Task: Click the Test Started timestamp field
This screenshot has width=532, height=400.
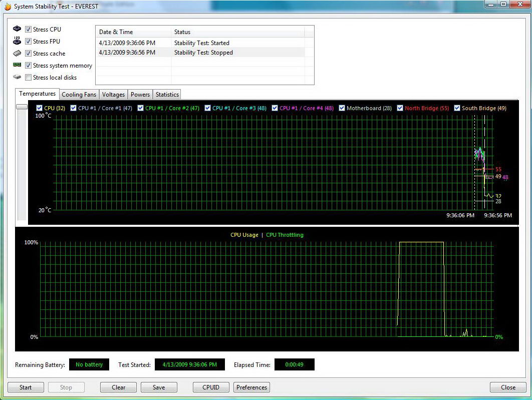Action: [190, 364]
